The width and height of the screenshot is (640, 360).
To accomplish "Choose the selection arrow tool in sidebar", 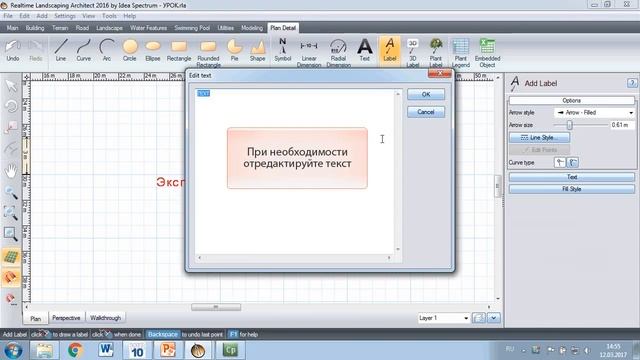I will pos(11,86).
